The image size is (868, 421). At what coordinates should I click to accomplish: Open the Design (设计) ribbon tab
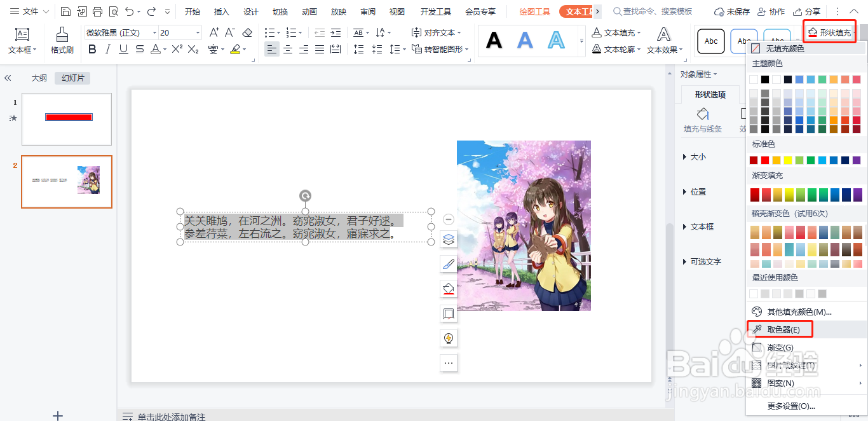coord(251,11)
